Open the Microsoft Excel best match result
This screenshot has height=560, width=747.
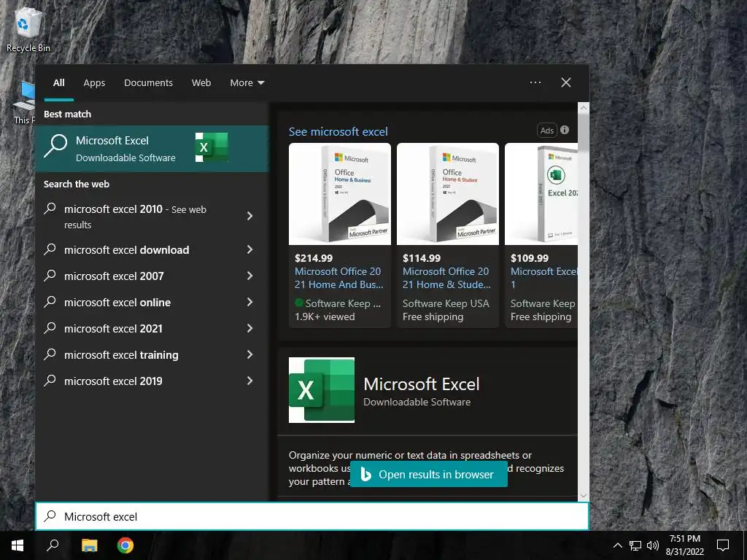tap(152, 149)
